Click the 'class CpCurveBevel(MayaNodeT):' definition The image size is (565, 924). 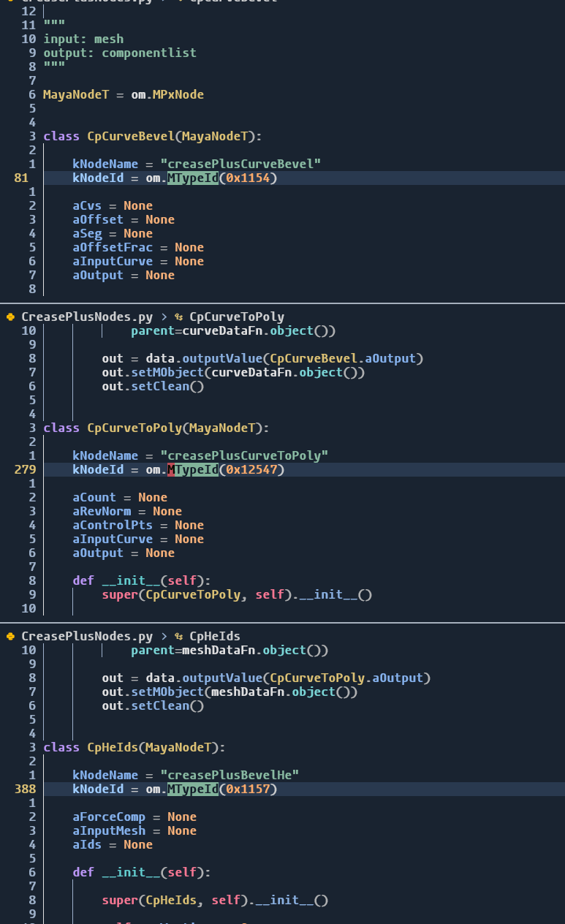click(153, 136)
